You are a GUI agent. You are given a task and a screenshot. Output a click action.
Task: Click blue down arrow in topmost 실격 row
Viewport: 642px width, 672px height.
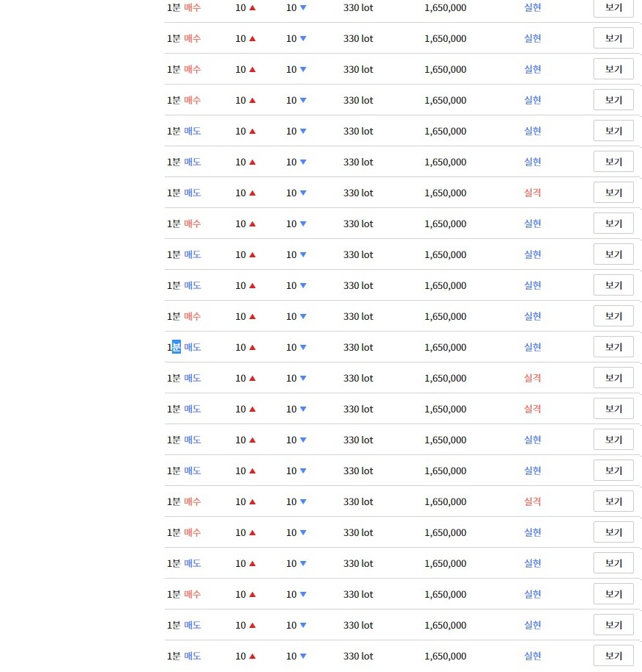303,193
